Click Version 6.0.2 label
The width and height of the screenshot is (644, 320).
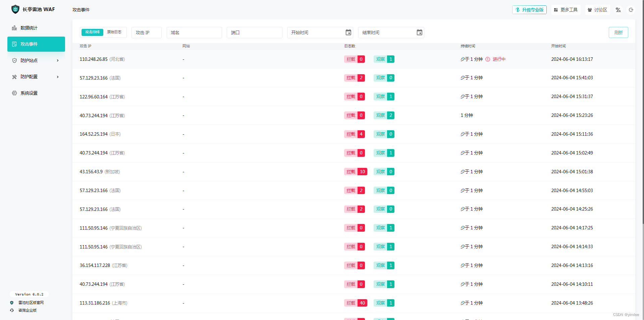(29, 294)
